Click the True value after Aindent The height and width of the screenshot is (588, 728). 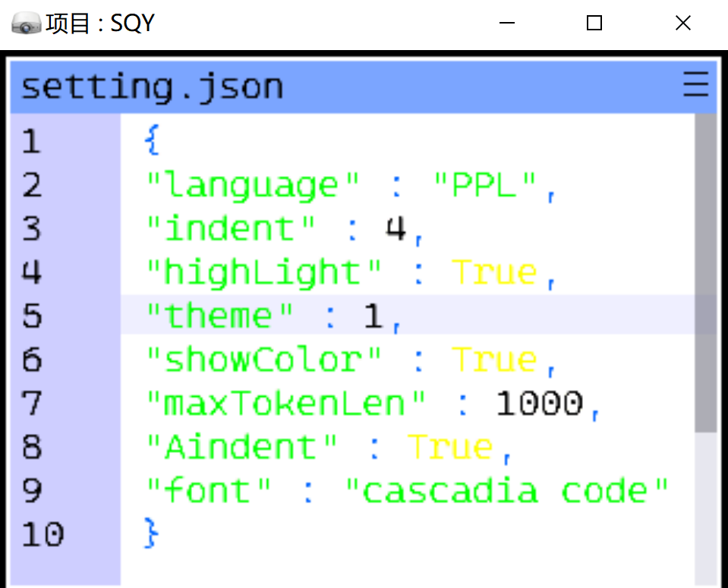[450, 447]
